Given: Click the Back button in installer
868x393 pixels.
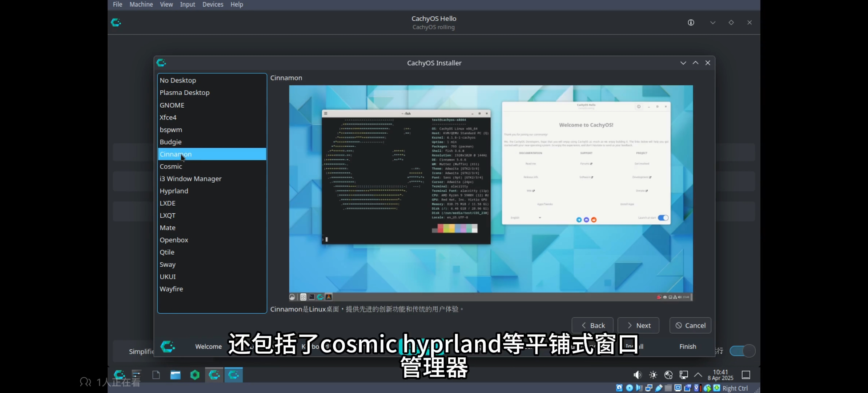Looking at the screenshot, I should pos(592,325).
